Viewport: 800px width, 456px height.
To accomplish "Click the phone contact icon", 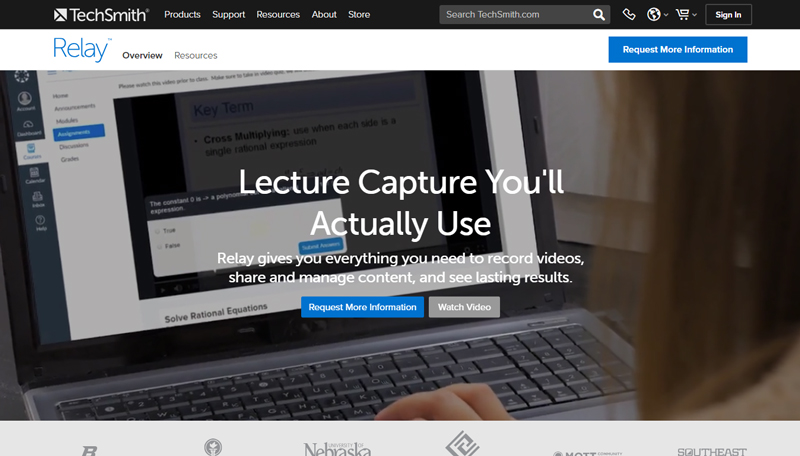I will click(629, 15).
